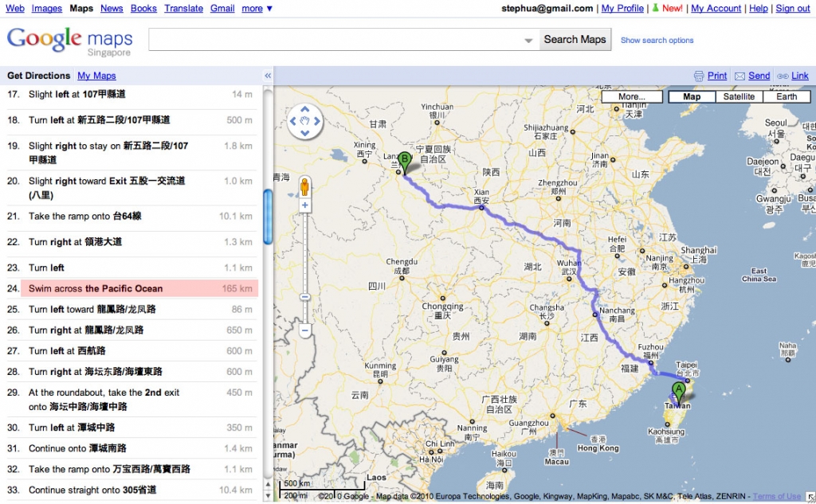This screenshot has height=504, width=816.
Task: Select step 29 At the roundabout direction
Action: [131, 400]
